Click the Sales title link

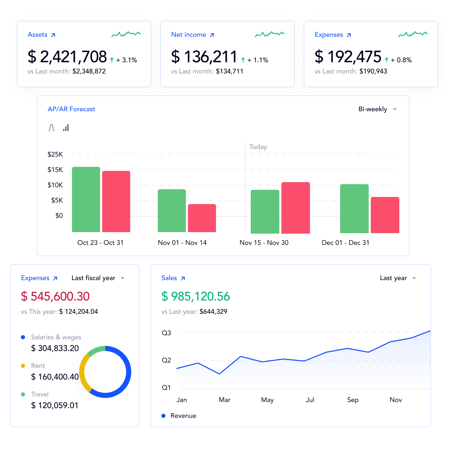pyautogui.click(x=169, y=278)
